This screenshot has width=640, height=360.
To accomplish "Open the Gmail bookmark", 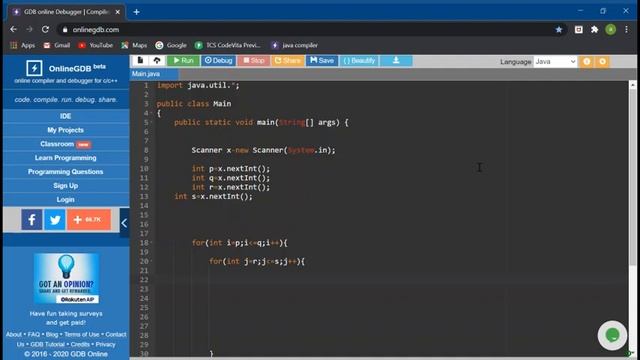I will coord(57,45).
